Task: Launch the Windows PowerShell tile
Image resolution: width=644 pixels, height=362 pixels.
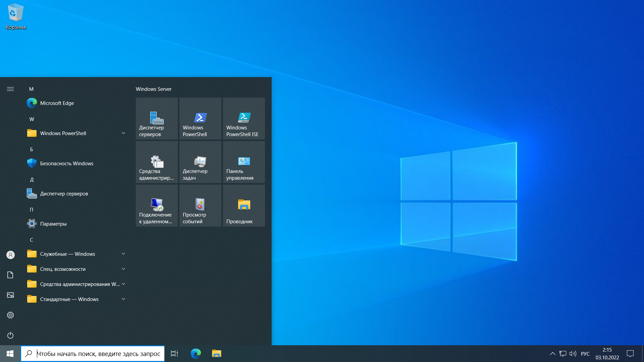Action: (200, 118)
